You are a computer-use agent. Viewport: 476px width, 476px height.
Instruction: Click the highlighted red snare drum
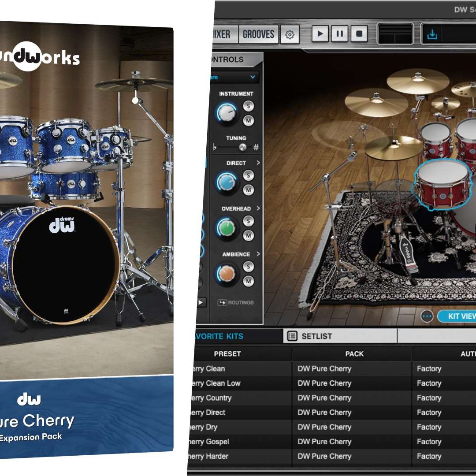[443, 184]
